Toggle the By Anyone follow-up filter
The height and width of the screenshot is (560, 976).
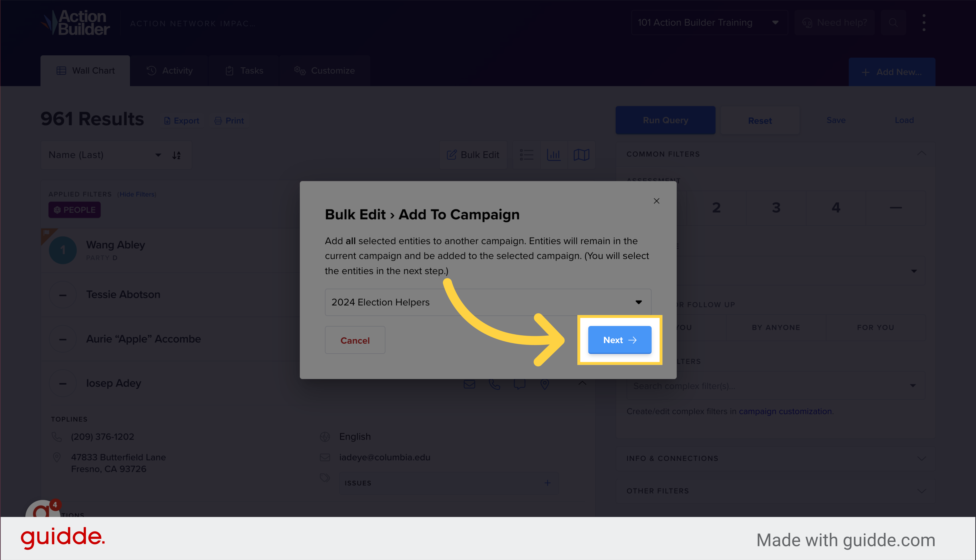coord(776,327)
